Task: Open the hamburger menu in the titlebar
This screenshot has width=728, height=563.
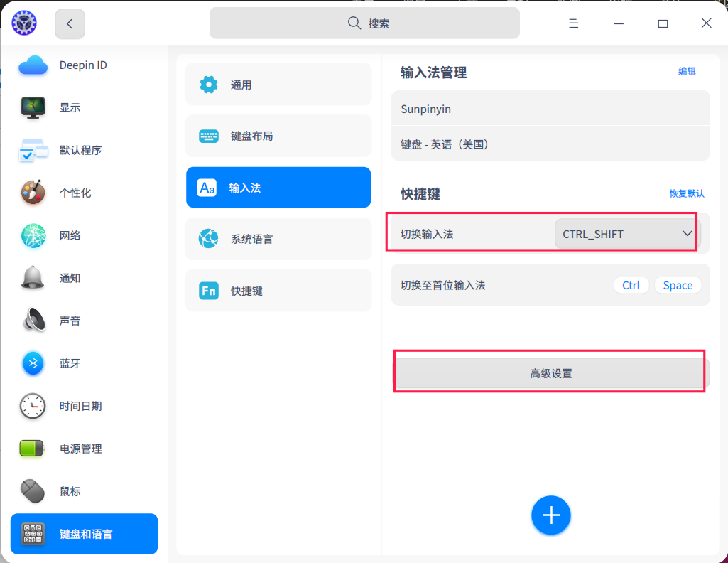Action: click(x=573, y=23)
